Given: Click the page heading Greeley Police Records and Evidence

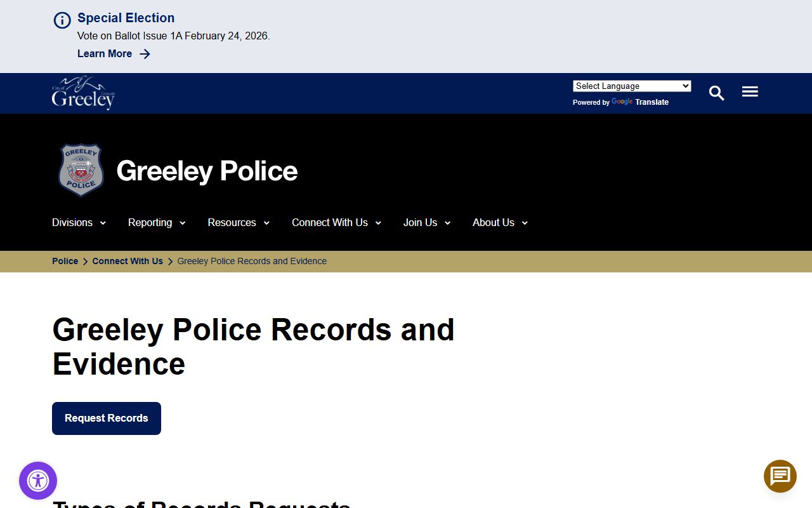Looking at the screenshot, I should click(253, 347).
